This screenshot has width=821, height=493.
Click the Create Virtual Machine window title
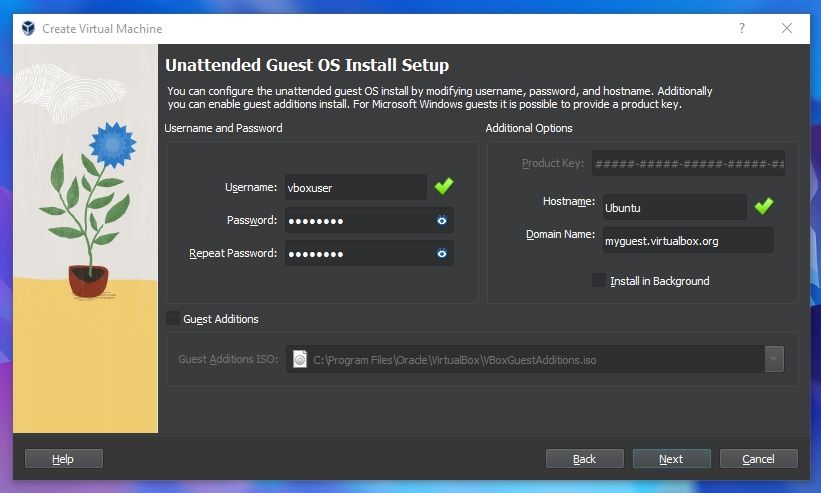(102, 29)
